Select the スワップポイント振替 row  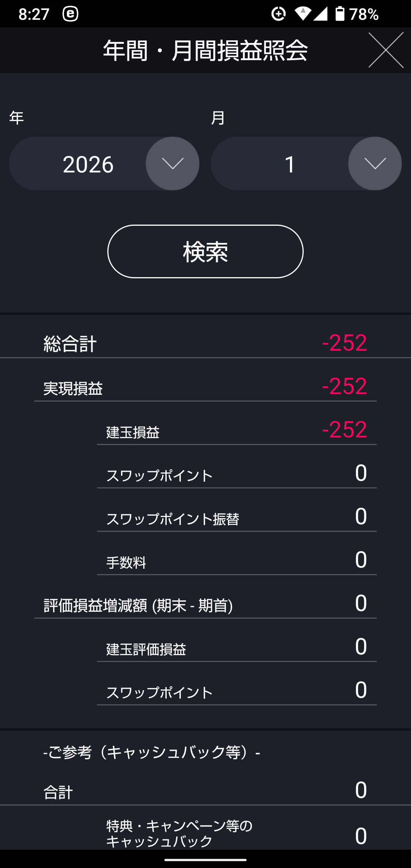(236, 518)
